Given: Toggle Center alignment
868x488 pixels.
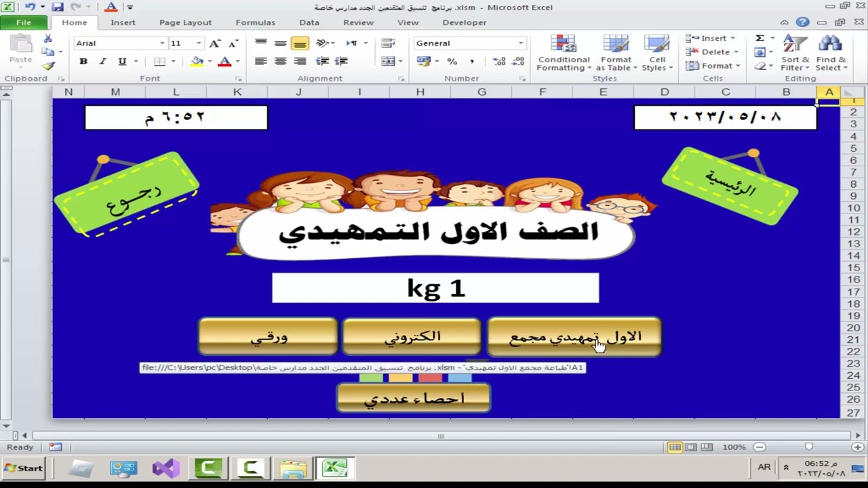Looking at the screenshot, I should point(280,62).
